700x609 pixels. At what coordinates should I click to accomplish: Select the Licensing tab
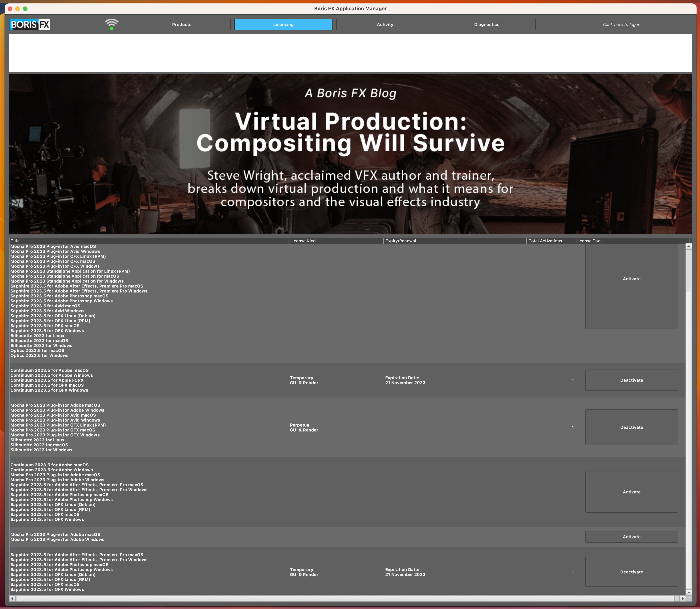tap(283, 24)
